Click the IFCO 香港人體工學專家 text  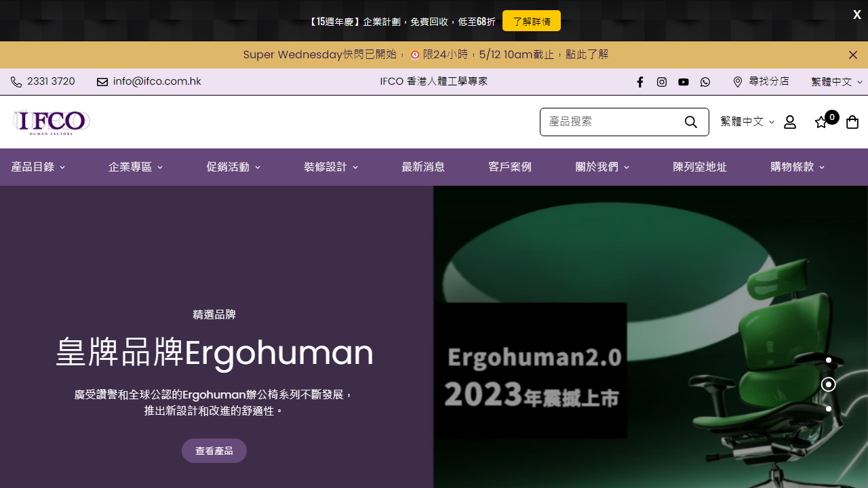coord(434,81)
